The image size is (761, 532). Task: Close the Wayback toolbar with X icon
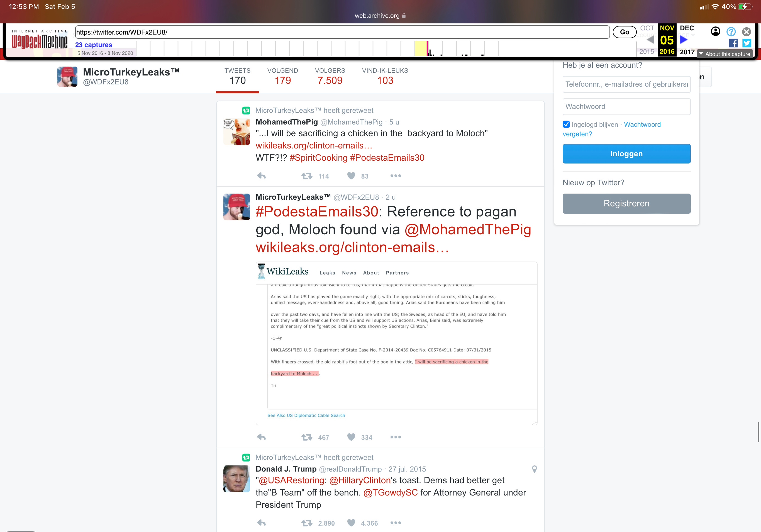747,31
